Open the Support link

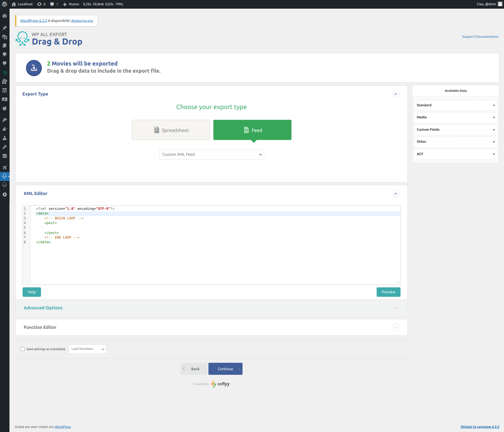468,37
